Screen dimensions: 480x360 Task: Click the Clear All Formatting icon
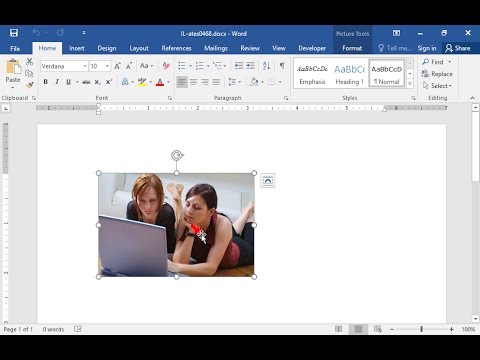click(x=166, y=66)
